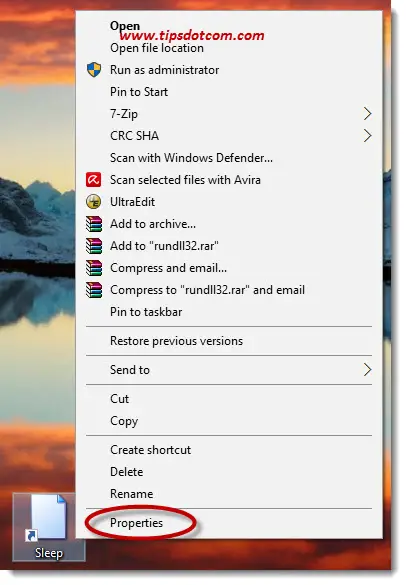The width and height of the screenshot is (406, 585).
Task: Click the WinRAR icon beside Compress and email
Action: pos(94,268)
